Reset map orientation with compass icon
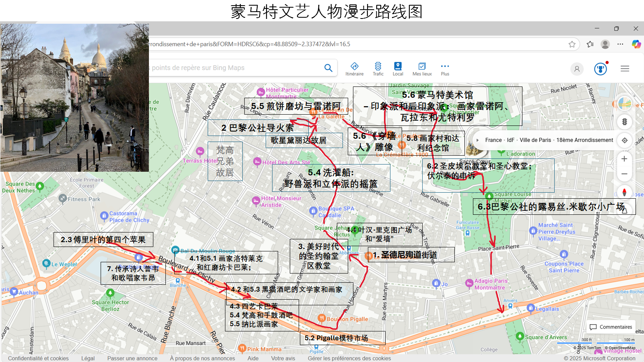 tap(624, 192)
